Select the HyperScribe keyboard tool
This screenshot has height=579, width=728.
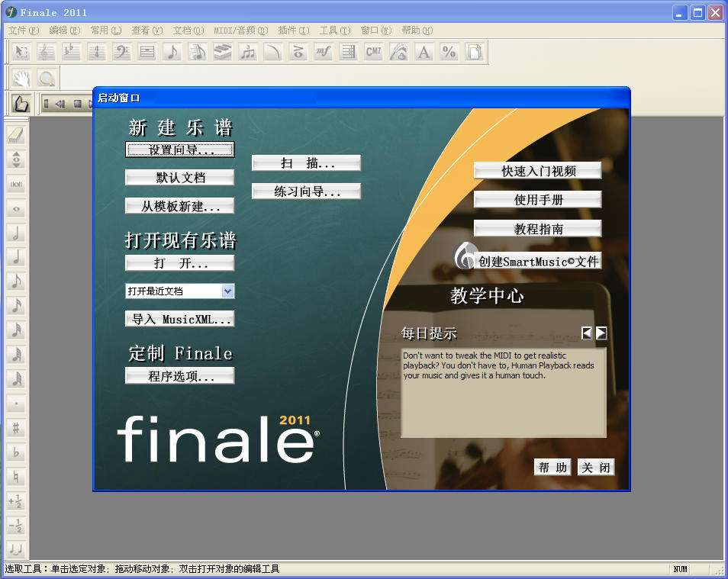pyautogui.click(x=222, y=52)
